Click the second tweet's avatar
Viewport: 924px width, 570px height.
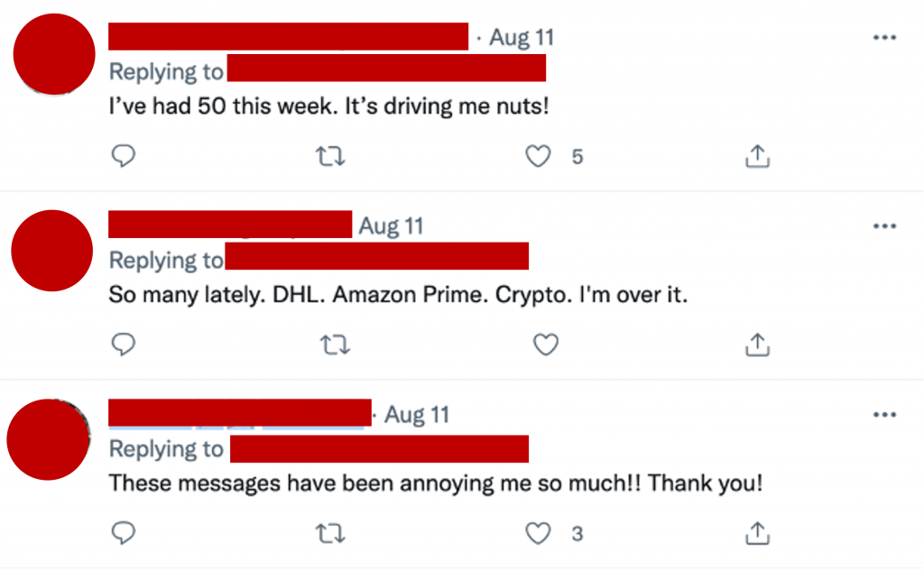(54, 250)
